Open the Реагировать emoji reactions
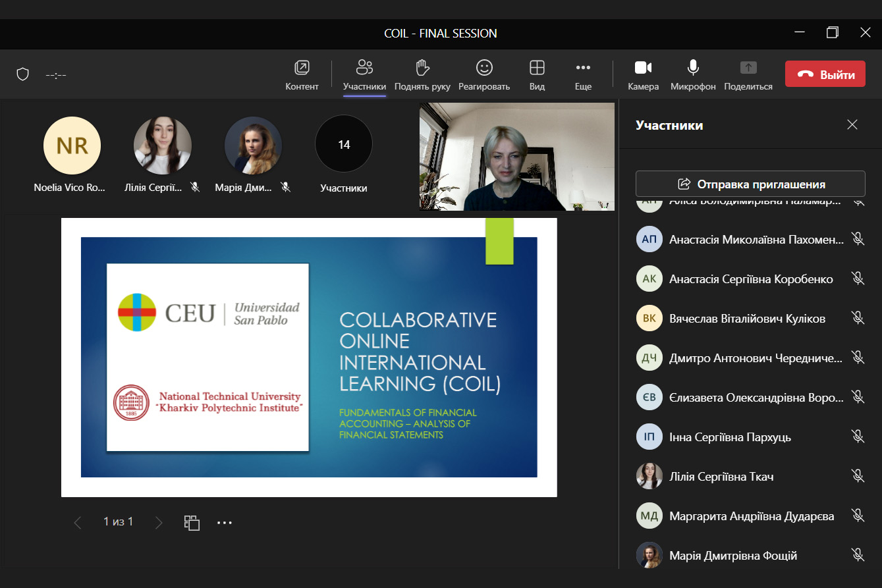 [x=484, y=67]
